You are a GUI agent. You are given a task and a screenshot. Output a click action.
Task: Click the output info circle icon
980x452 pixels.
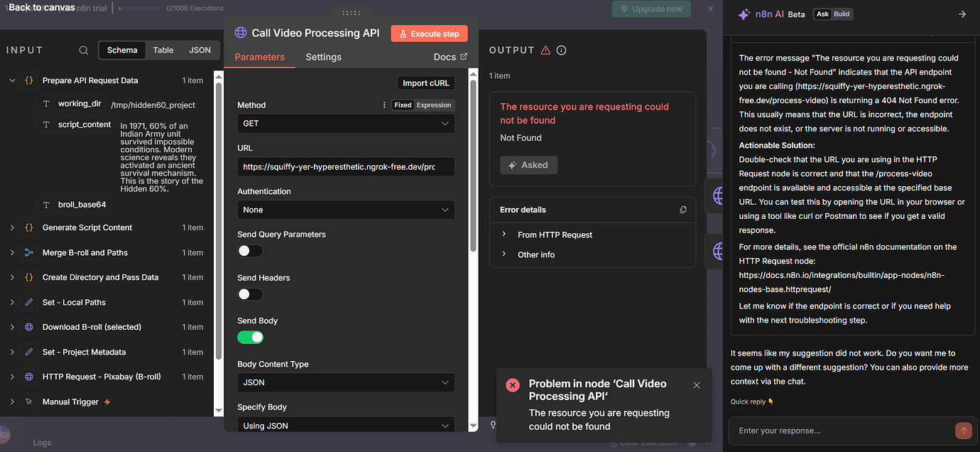pyautogui.click(x=561, y=50)
